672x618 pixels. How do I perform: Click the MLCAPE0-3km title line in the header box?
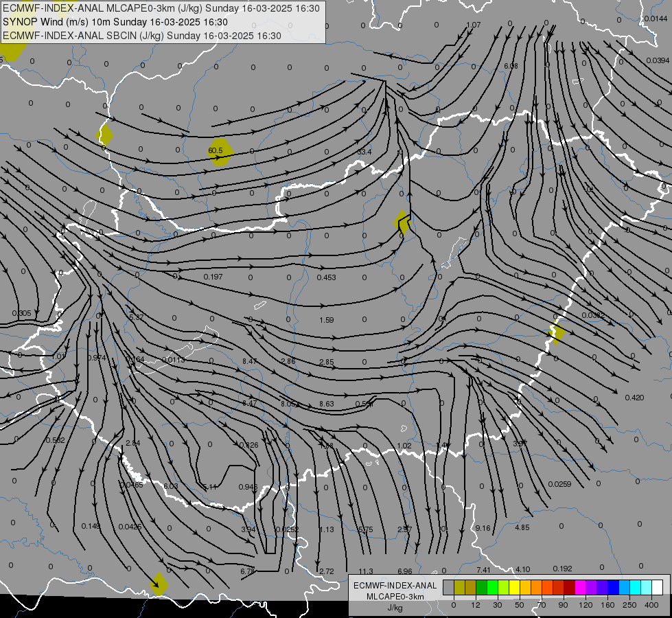click(161, 8)
